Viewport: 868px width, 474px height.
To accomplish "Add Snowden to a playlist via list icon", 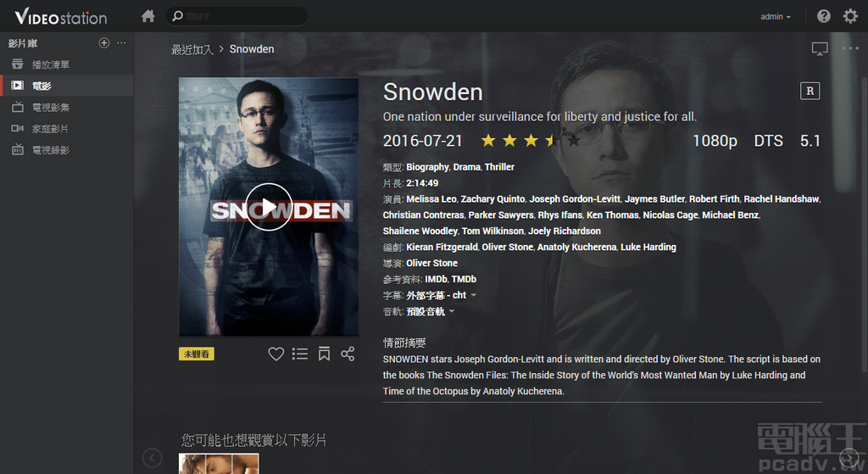I will pos(300,354).
